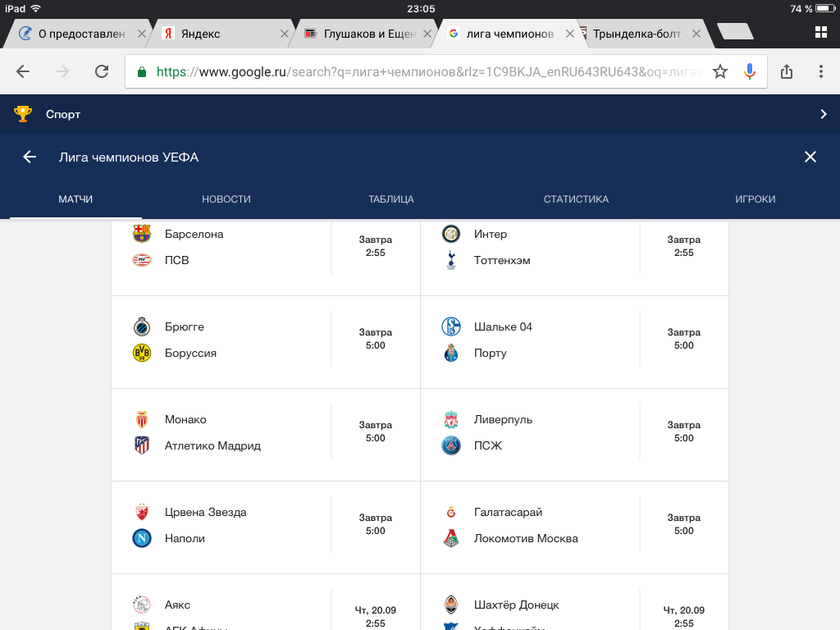Click the Porto club crest
This screenshot has width=840, height=630.
click(451, 353)
